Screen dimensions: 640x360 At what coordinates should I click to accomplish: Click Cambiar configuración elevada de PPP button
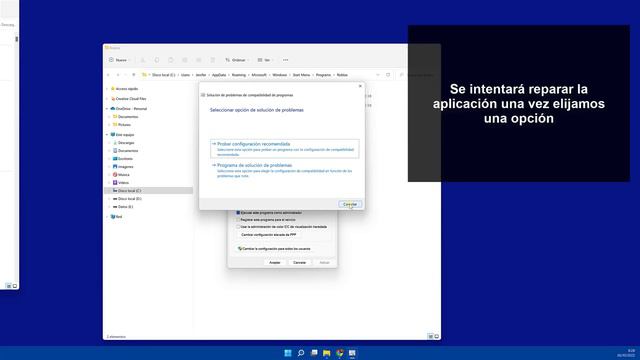(x=269, y=235)
